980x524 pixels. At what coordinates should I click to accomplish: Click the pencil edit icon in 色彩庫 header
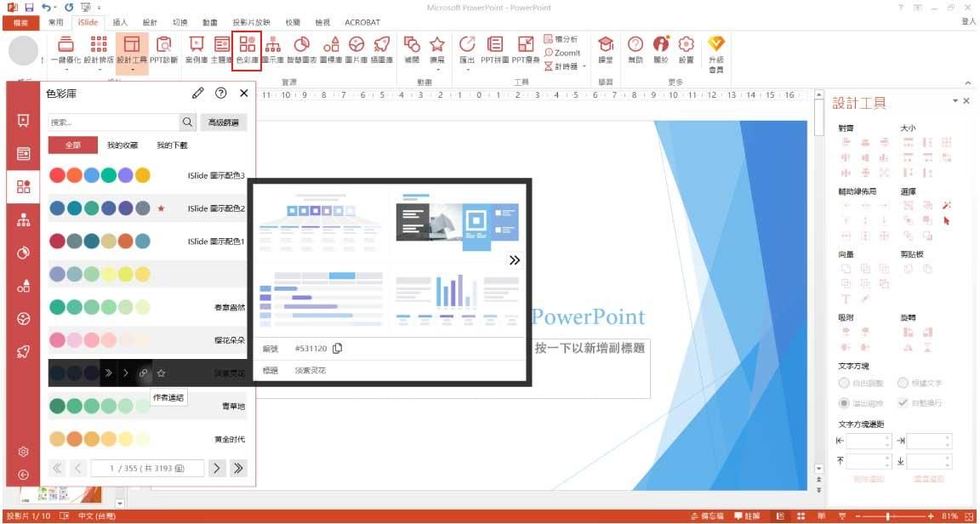pyautogui.click(x=197, y=94)
